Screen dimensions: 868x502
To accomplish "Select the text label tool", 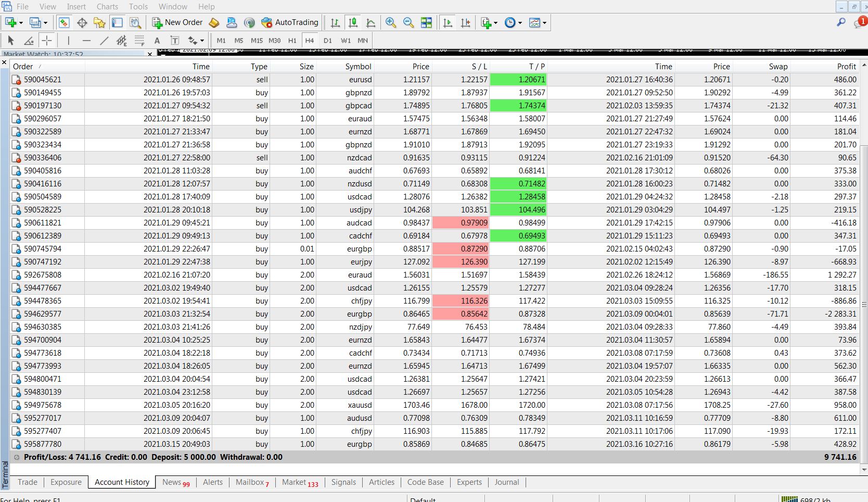I will coord(175,40).
